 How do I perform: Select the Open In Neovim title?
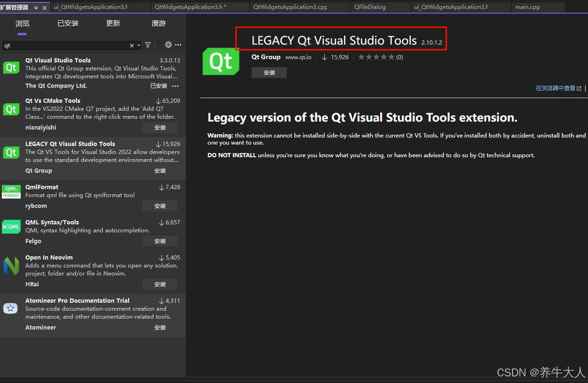(49, 257)
